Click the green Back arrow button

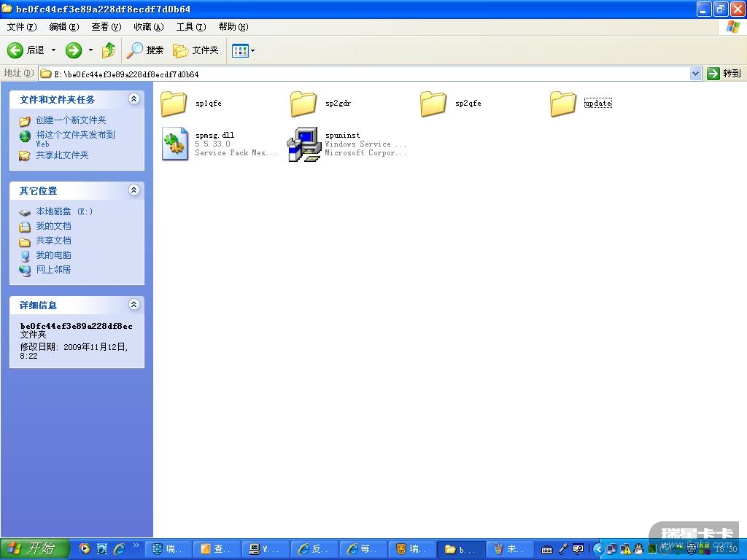click(x=16, y=50)
